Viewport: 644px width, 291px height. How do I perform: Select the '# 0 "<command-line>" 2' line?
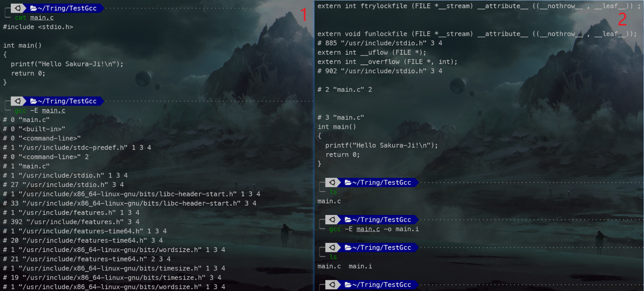tap(46, 157)
